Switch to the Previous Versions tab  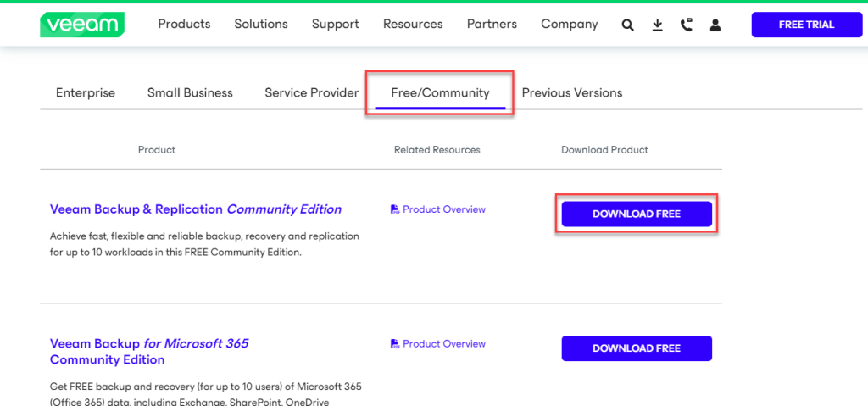571,93
